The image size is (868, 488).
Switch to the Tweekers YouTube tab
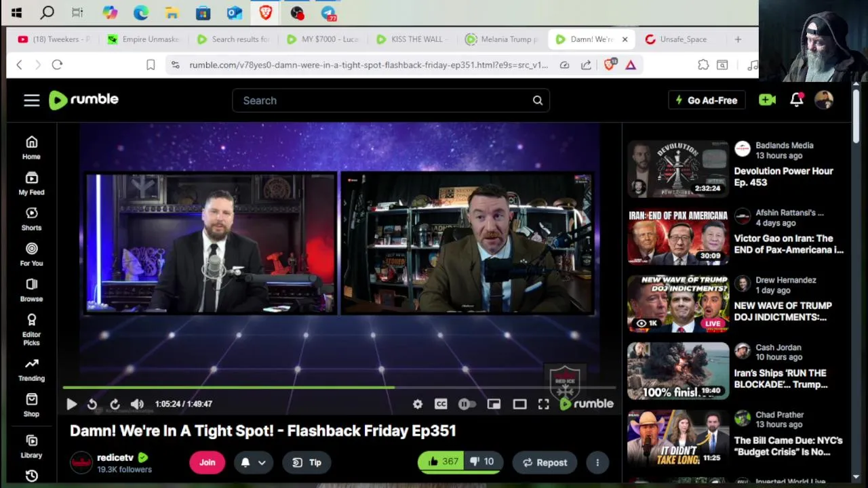tap(54, 39)
